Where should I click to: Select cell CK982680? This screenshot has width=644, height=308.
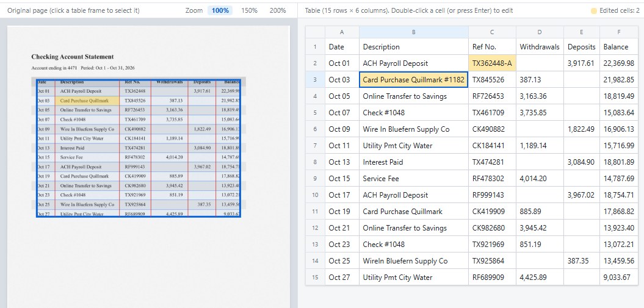coord(492,227)
